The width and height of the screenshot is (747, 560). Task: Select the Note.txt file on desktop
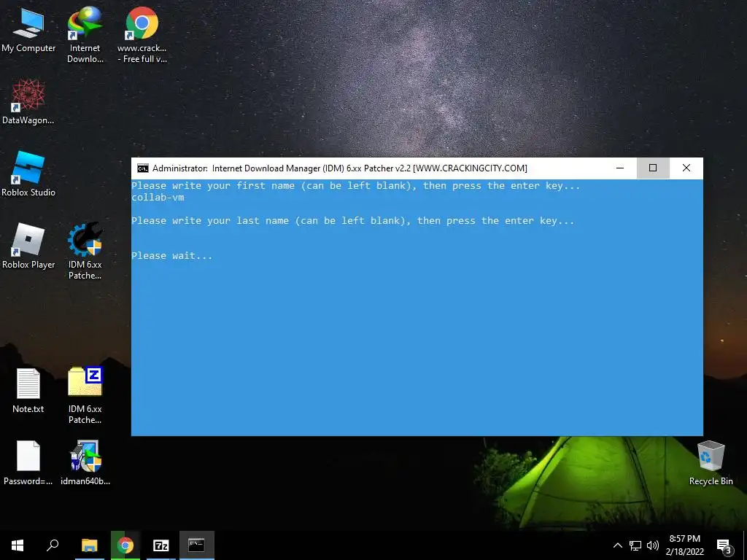click(x=28, y=391)
